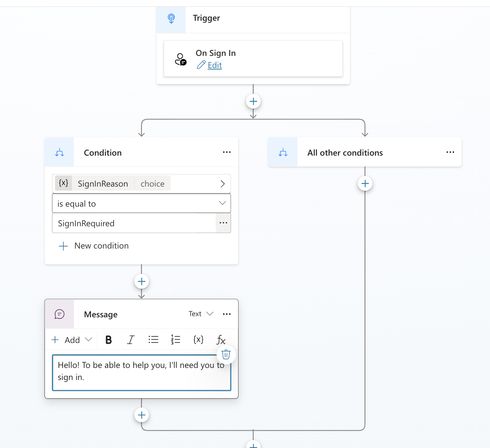This screenshot has height=448, width=490.
Task: Add node under All other conditions
Action: pyautogui.click(x=365, y=184)
